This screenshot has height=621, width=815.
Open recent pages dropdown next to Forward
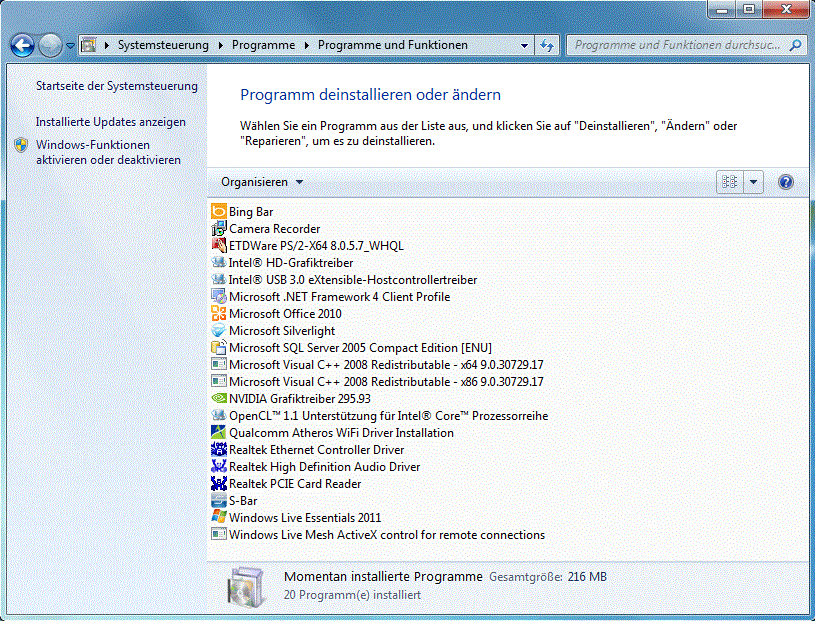tap(70, 46)
